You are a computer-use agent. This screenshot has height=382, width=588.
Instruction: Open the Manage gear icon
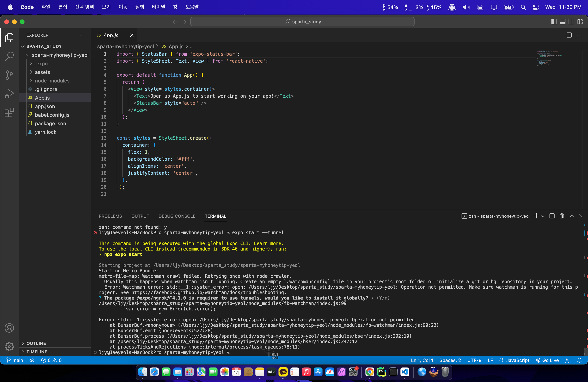pyautogui.click(x=9, y=346)
